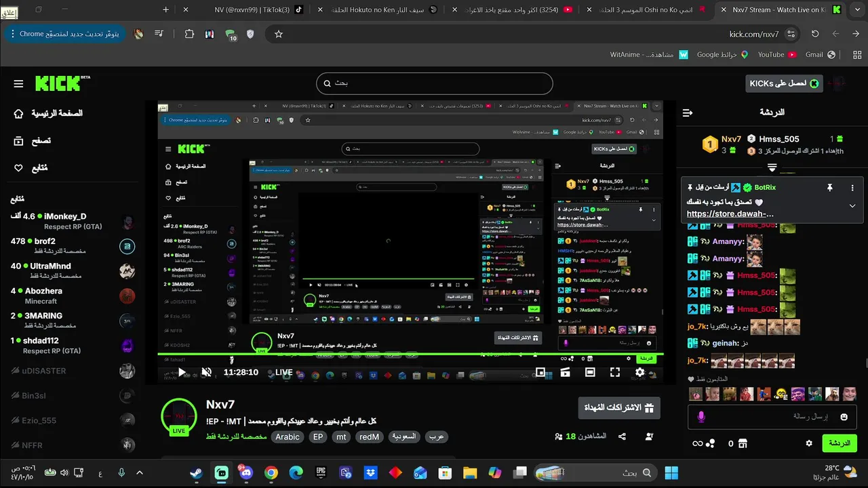The height and width of the screenshot is (488, 868).
Task: Expand the gift leaderboard chevron
Action: point(772,166)
